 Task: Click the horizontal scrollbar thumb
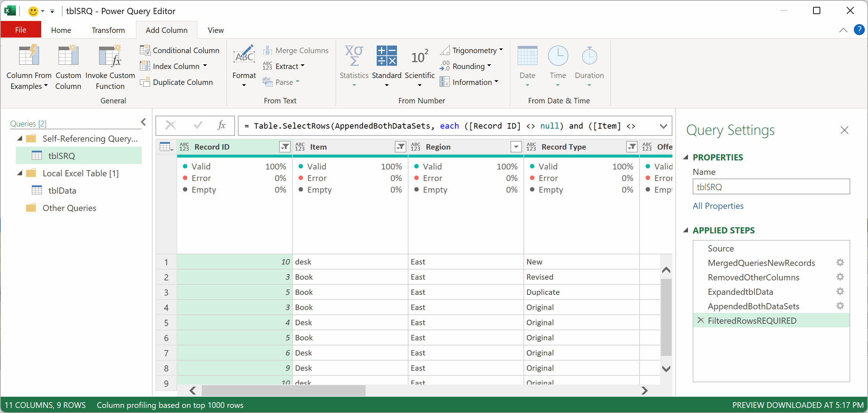point(283,391)
